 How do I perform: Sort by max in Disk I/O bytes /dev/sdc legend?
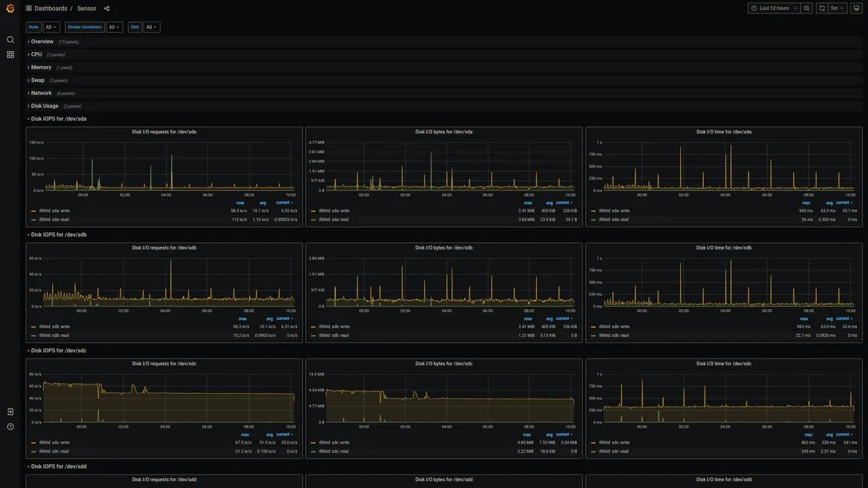[528, 434]
